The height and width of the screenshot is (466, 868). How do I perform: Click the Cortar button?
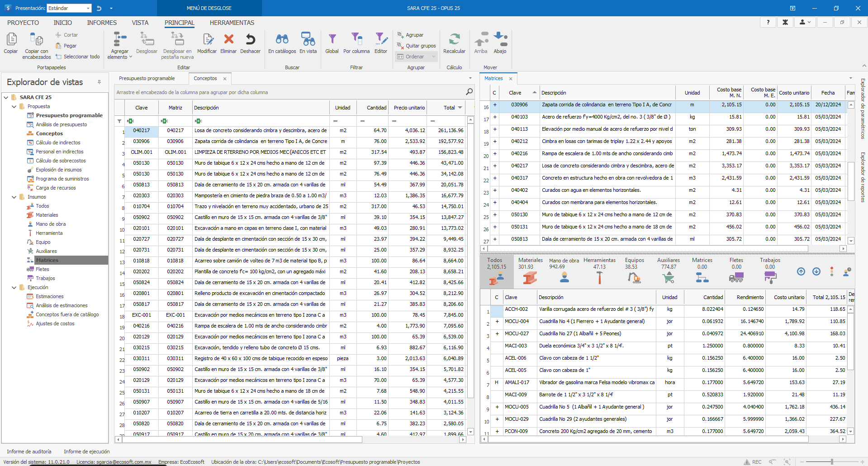click(x=66, y=35)
